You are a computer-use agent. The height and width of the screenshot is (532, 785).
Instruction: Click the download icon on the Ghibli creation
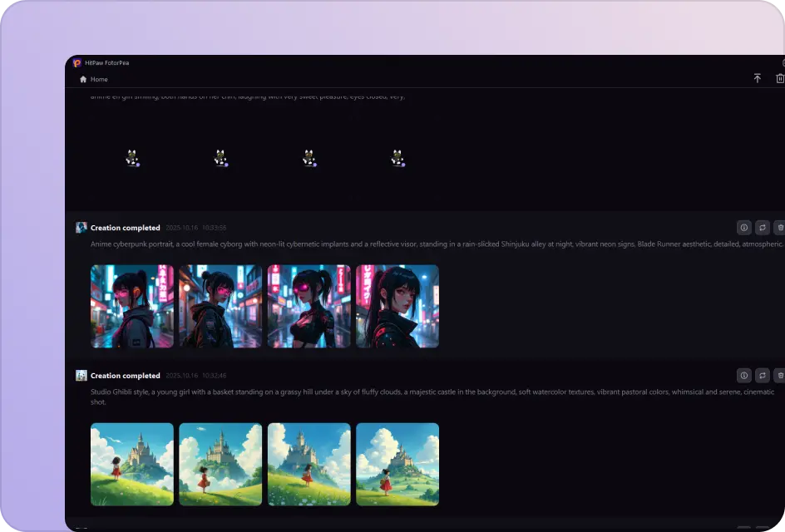(743, 376)
